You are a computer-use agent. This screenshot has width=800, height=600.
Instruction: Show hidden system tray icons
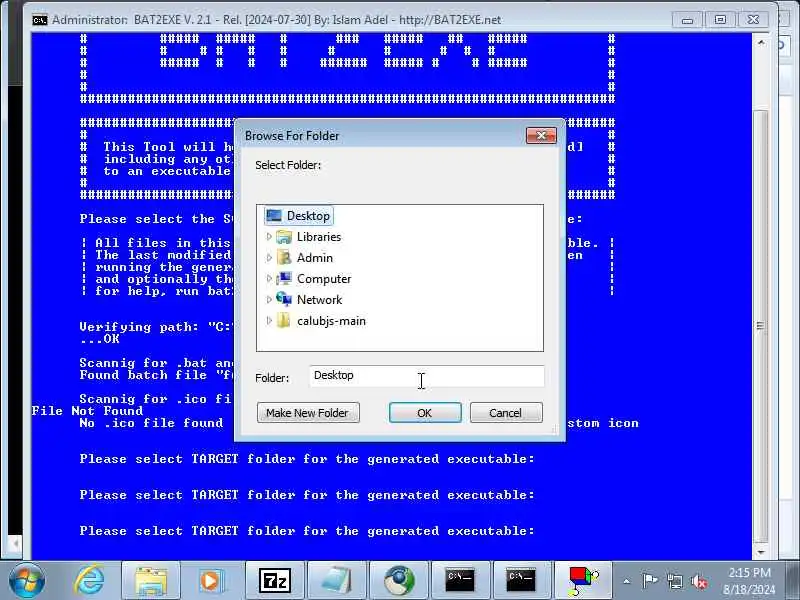[x=627, y=581]
